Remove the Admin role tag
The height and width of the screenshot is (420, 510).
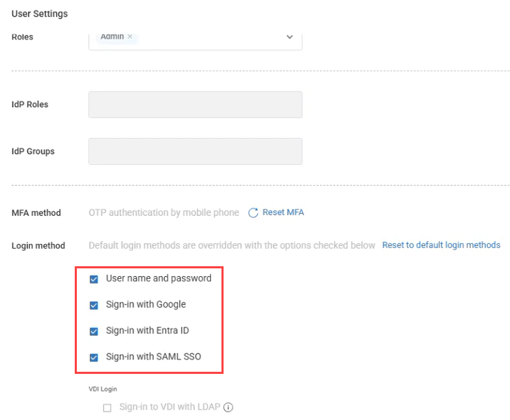click(130, 36)
